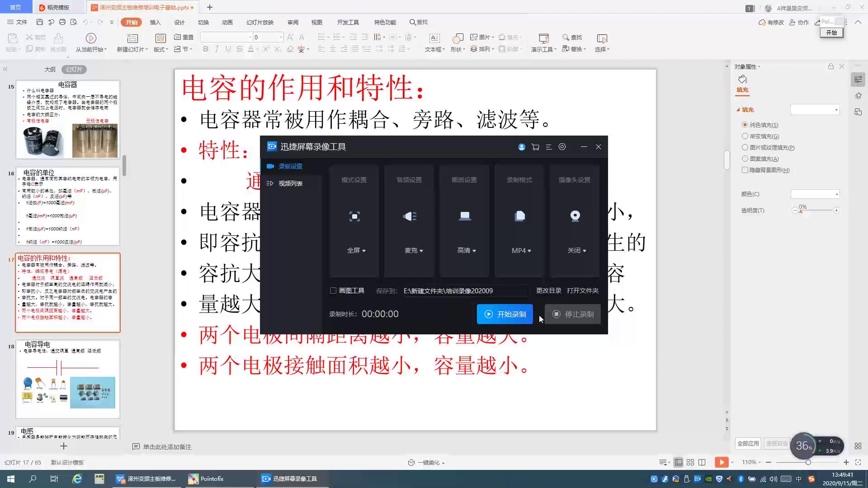Viewport: 868px width, 488px height.
Task: Switch to reading view icon
Action: (x=702, y=462)
